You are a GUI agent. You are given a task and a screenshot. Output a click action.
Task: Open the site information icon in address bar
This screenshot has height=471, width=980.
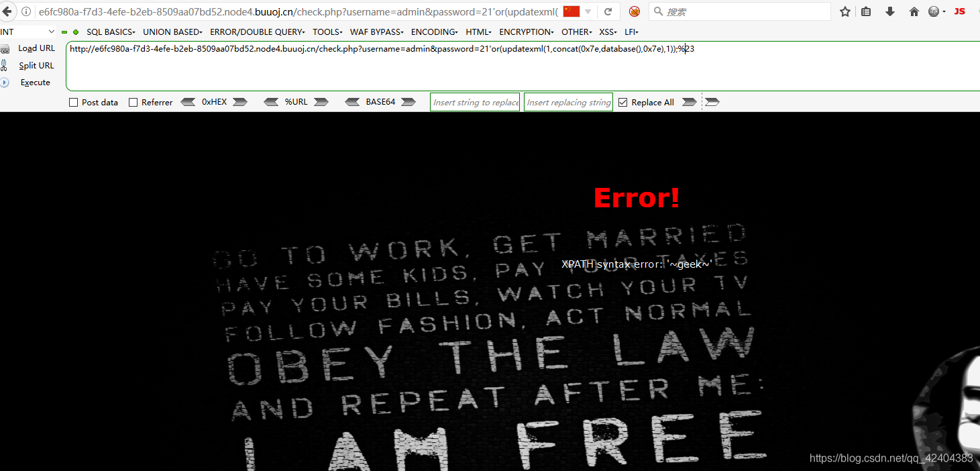tap(26, 11)
